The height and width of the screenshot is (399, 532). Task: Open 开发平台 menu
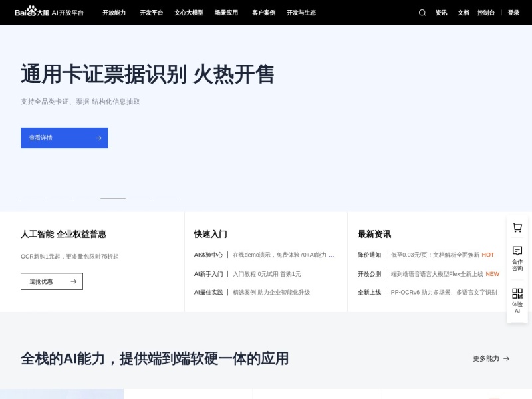tap(152, 13)
